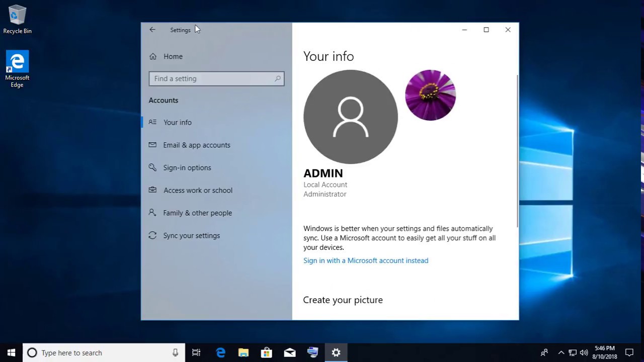
Task: Open the Start menu
Action: click(x=11, y=352)
